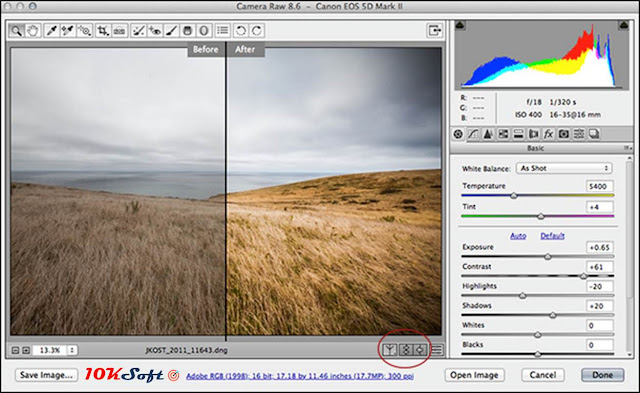Viewport: 640px width, 393px height.
Task: Cycle Before/After preview views
Action: (390, 350)
